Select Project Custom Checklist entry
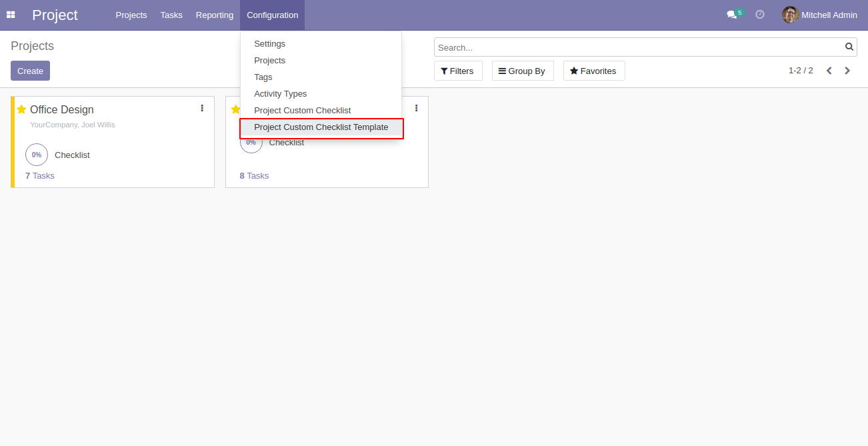 tap(321, 111)
